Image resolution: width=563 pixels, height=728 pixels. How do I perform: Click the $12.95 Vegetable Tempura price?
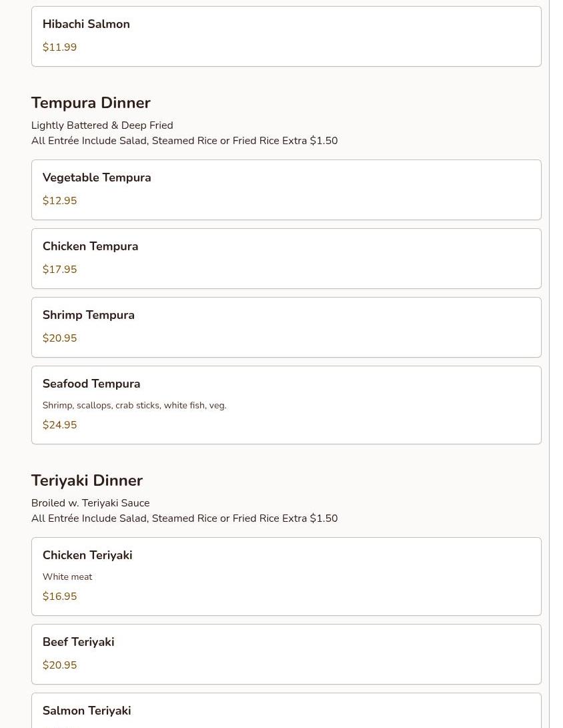tap(59, 201)
